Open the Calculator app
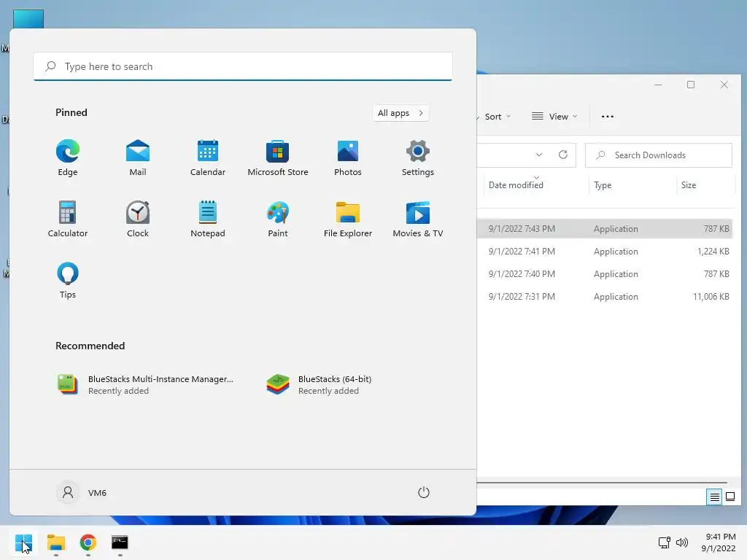Image resolution: width=747 pixels, height=560 pixels. click(x=68, y=219)
